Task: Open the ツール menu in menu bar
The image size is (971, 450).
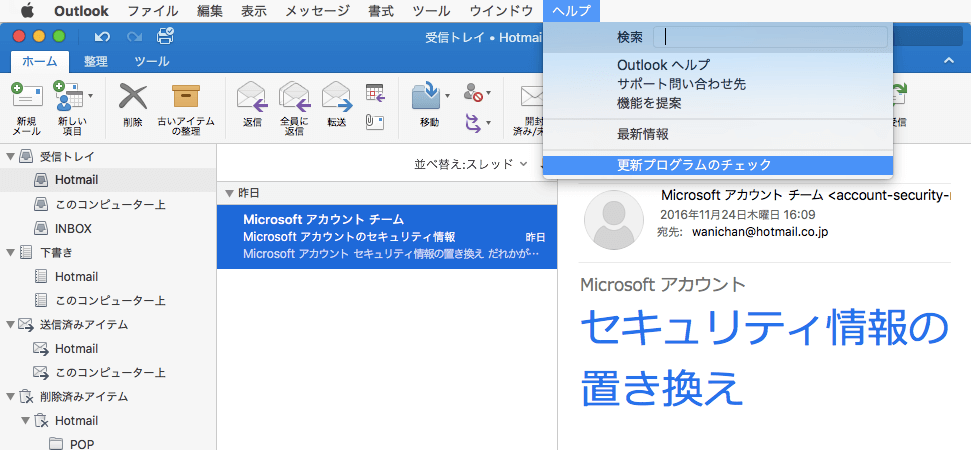Action: tap(432, 11)
